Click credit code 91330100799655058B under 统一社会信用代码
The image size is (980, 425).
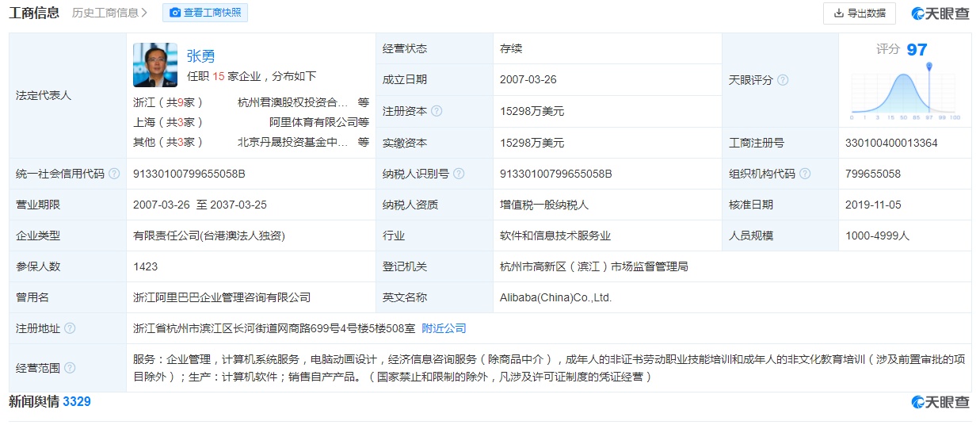[189, 174]
